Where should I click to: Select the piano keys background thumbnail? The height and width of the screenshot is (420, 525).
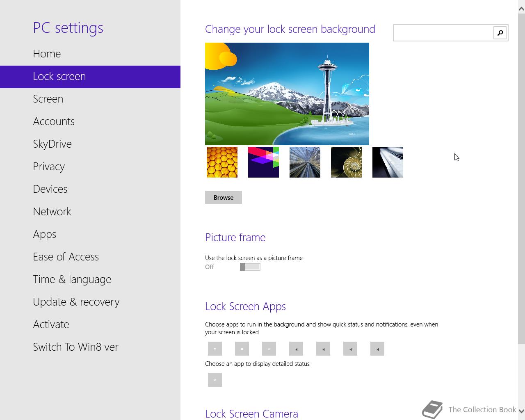(x=388, y=162)
